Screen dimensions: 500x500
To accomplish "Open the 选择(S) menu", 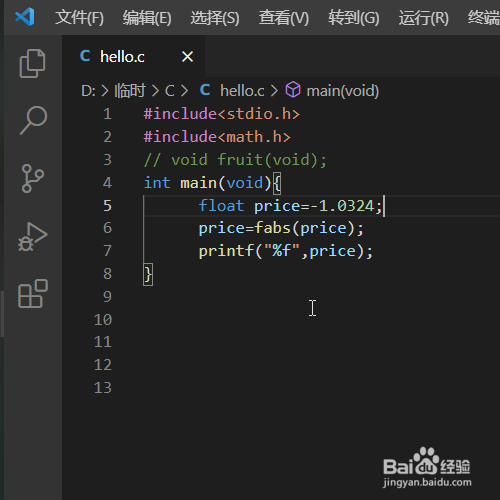I will point(215,17).
